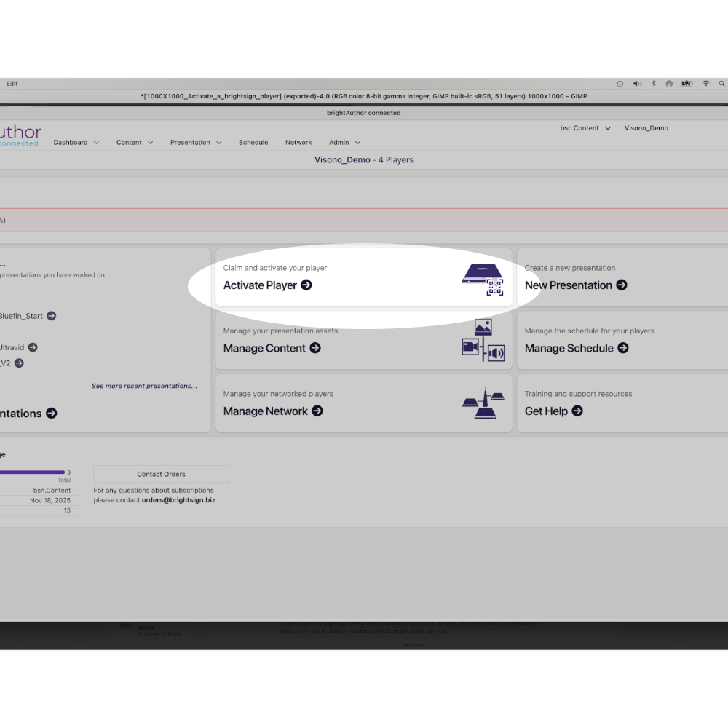Click 'Claim and activate your player' caption
The width and height of the screenshot is (728, 728).
click(275, 268)
